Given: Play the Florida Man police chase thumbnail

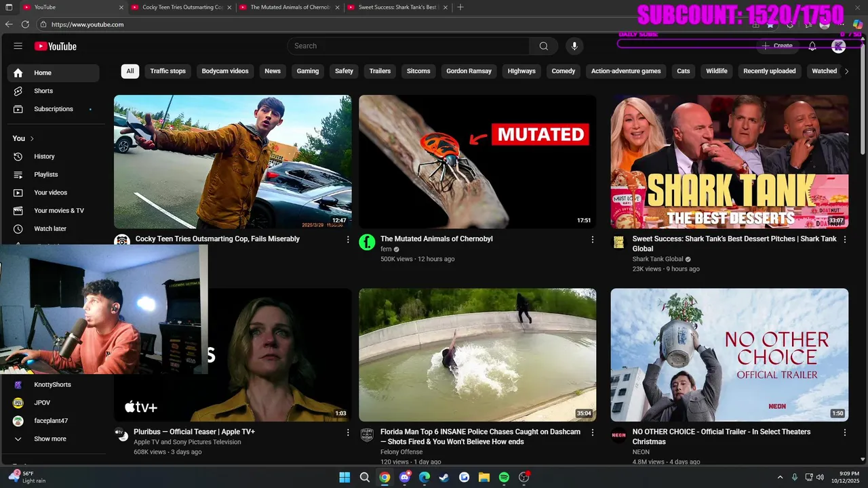Looking at the screenshot, I should [477, 355].
